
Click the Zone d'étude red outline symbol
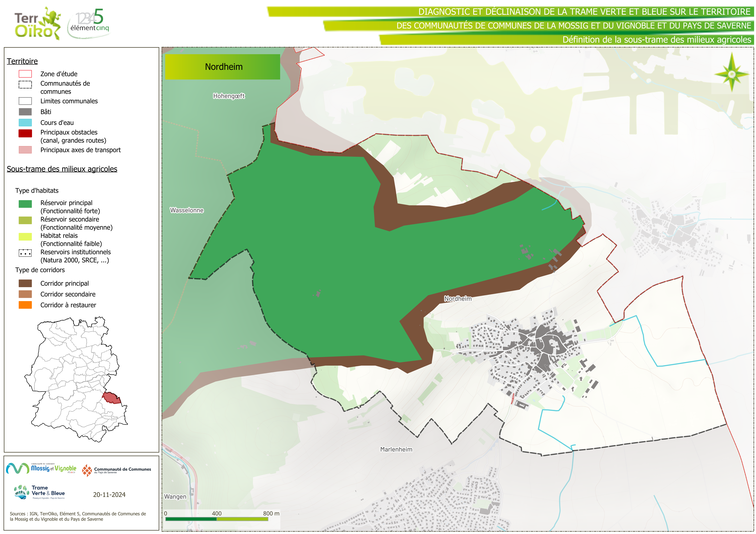[x=25, y=74]
